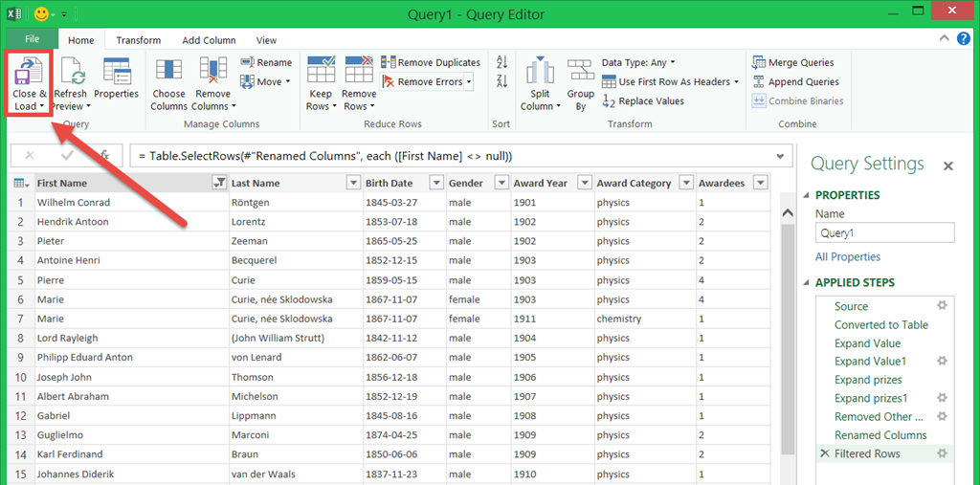
Task: Delete the Filtered Rows step
Action: click(824, 453)
